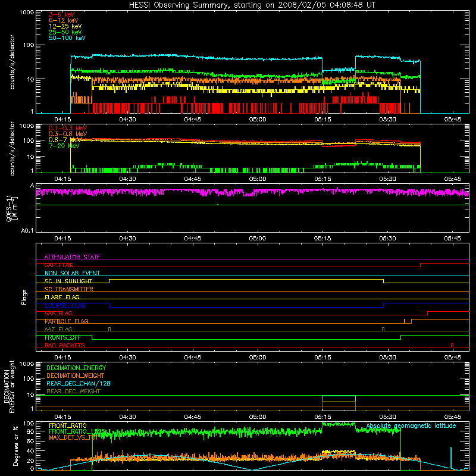476x476 pixels.
Task: Click the REAR_DEC_WEIGHT legend label
Action: click(x=73, y=392)
